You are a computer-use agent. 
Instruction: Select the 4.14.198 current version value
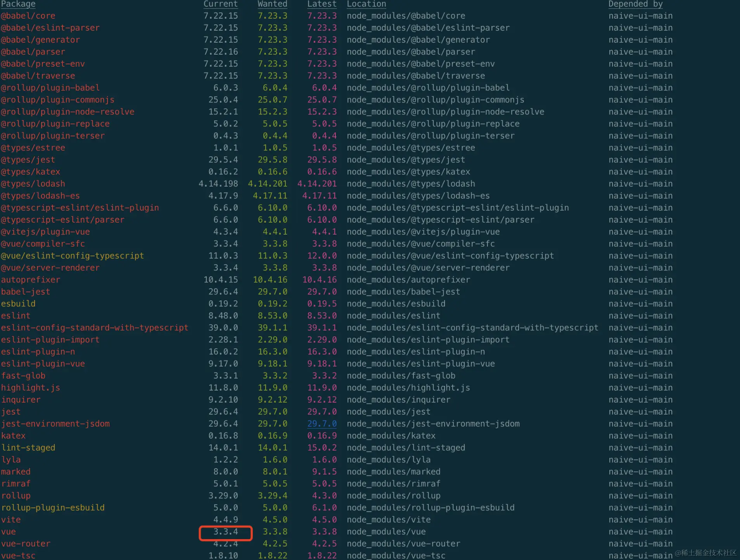coord(218,184)
